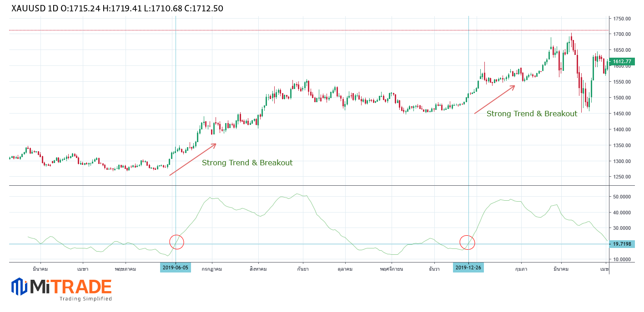Click the 19.7198 indicator value tag
Screen dimensions: 644x312
pyautogui.click(x=622, y=244)
